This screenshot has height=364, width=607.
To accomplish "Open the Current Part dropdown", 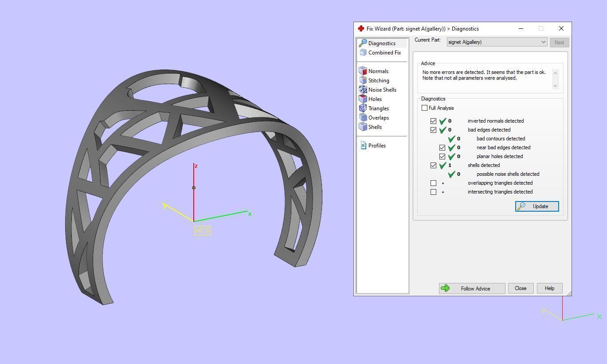I will pyautogui.click(x=497, y=42).
